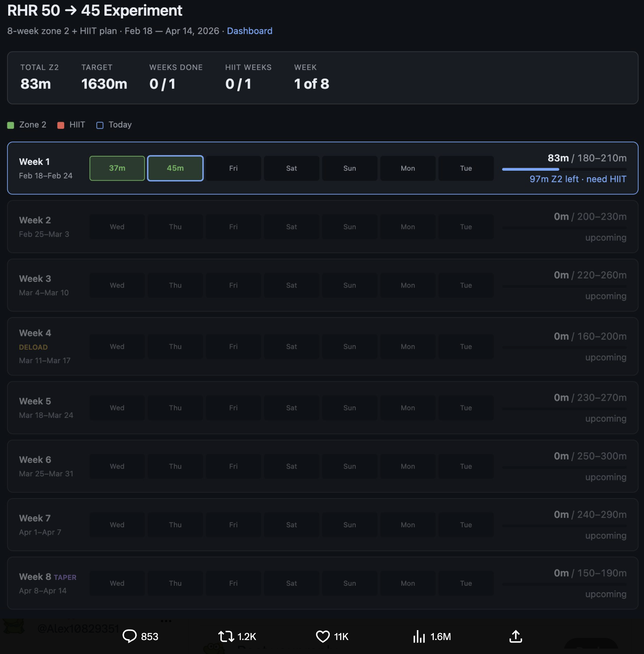The height and width of the screenshot is (654, 644).
Task: Like the post with heart icon
Action: click(x=323, y=636)
